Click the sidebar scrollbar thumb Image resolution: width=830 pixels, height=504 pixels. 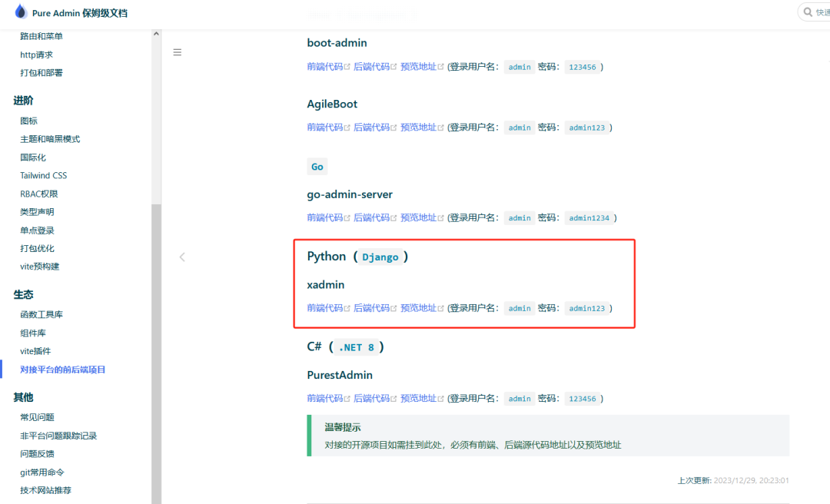click(156, 353)
